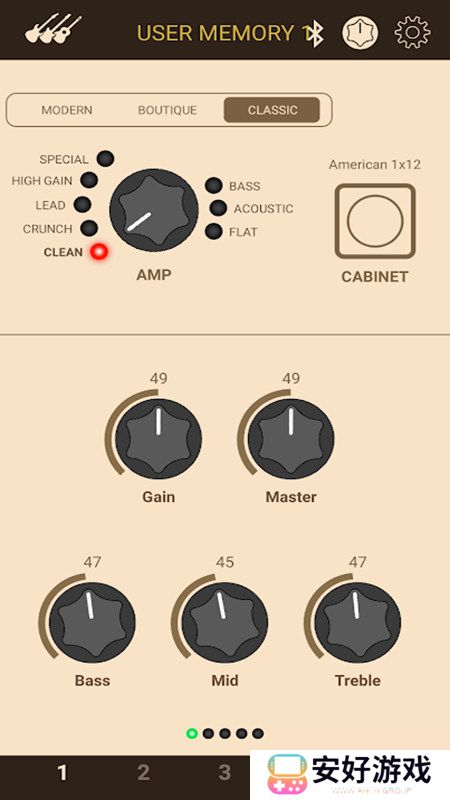Screen dimensions: 450x800
Task: Click the Master volume knob
Action: pos(291,439)
